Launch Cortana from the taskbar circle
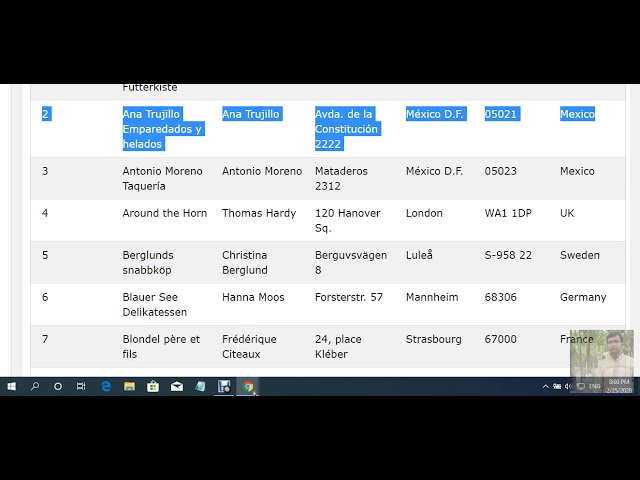The height and width of the screenshot is (480, 640). pos(58,386)
